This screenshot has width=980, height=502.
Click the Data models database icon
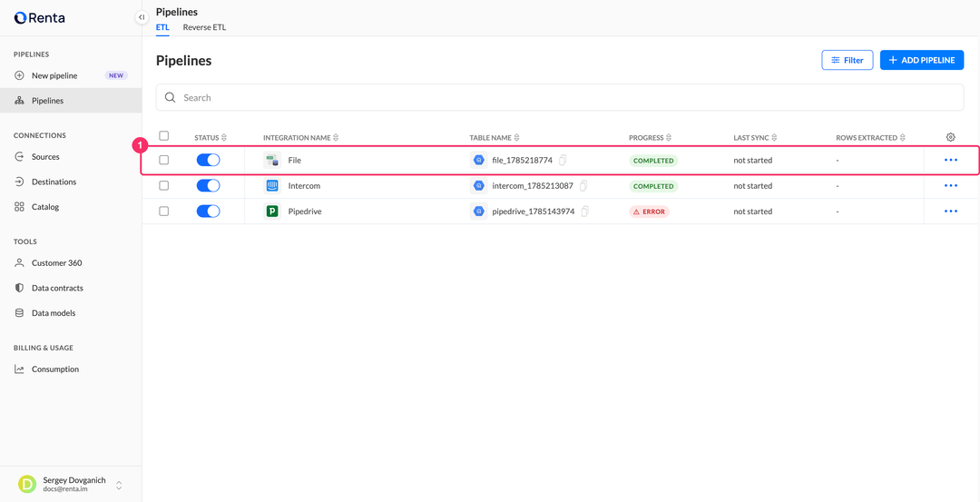click(x=19, y=313)
